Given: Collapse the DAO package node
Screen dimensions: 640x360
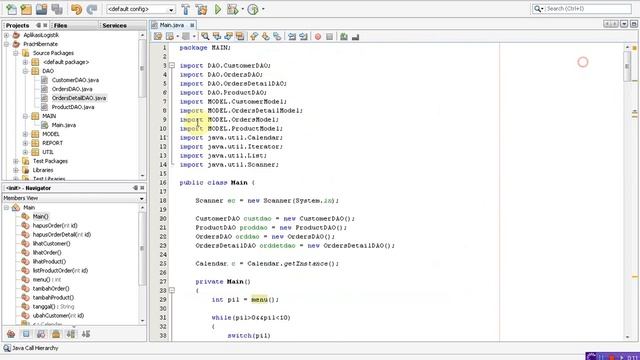Looking at the screenshot, I should 25,71.
